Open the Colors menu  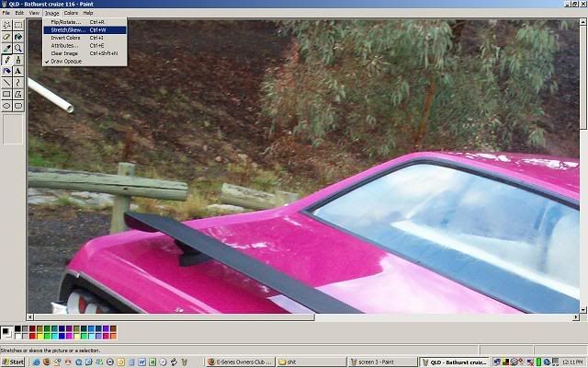click(71, 13)
